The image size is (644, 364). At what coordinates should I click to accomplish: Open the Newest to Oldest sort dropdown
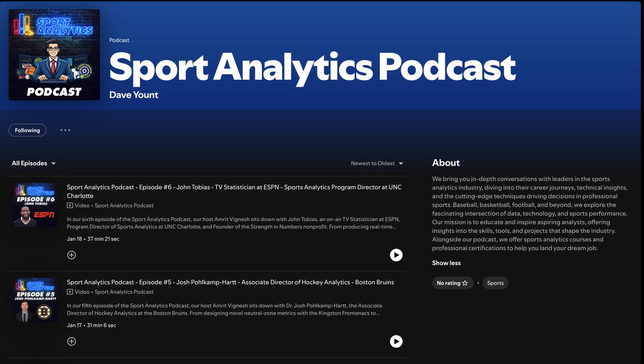pyautogui.click(x=377, y=164)
